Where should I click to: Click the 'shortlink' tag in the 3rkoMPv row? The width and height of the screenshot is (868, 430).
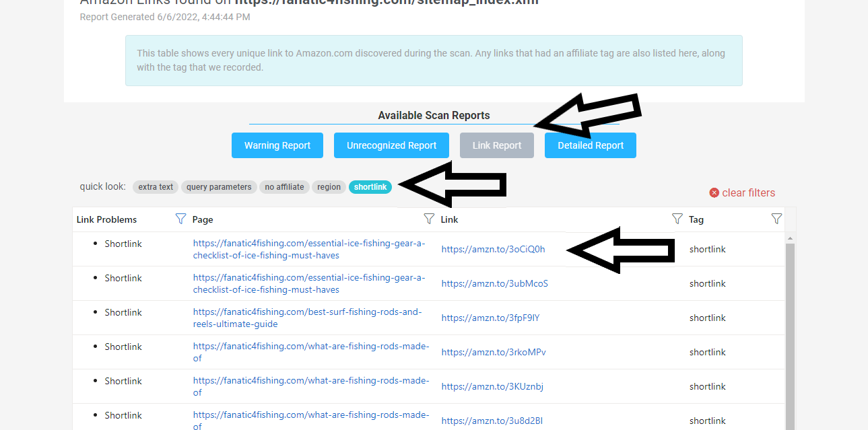708,352
